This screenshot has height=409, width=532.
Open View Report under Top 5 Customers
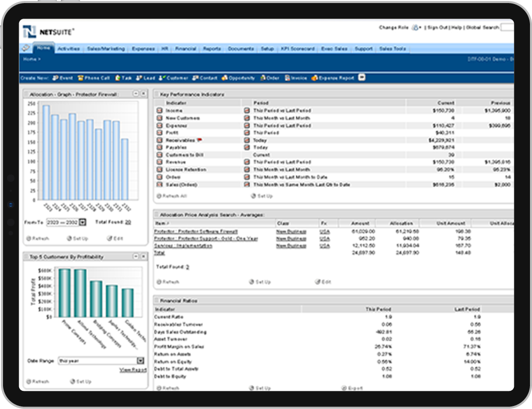tap(133, 370)
